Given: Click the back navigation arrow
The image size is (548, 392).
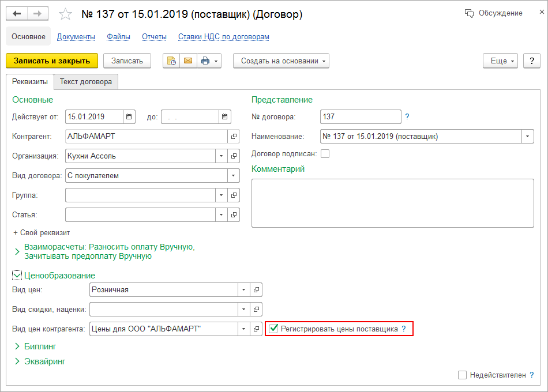Looking at the screenshot, I should 17,13.
